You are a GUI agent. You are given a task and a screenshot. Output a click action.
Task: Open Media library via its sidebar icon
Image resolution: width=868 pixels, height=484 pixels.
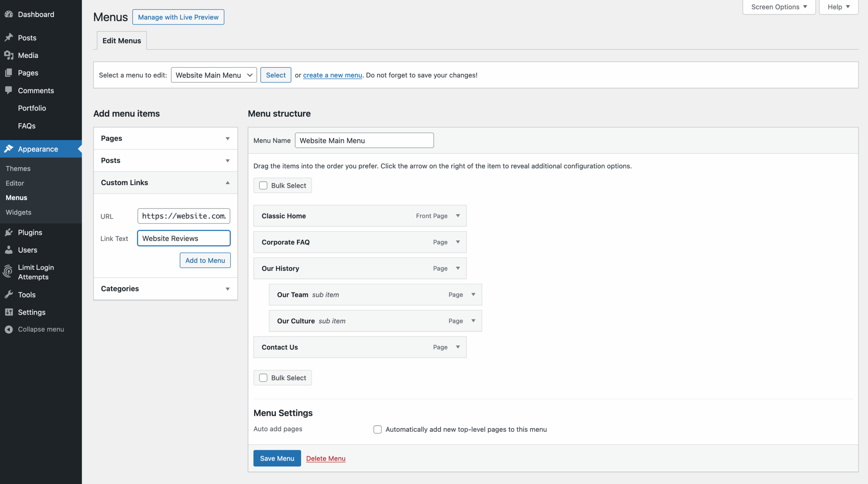[x=9, y=55]
